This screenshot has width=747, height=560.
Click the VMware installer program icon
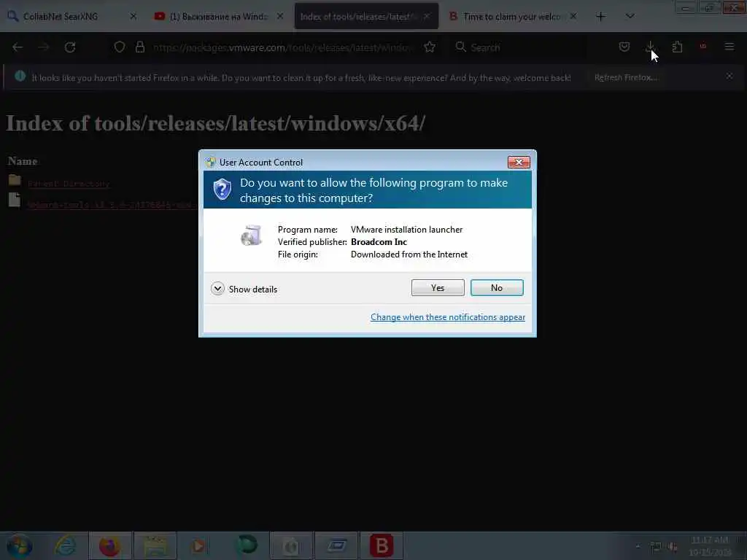[251, 236]
